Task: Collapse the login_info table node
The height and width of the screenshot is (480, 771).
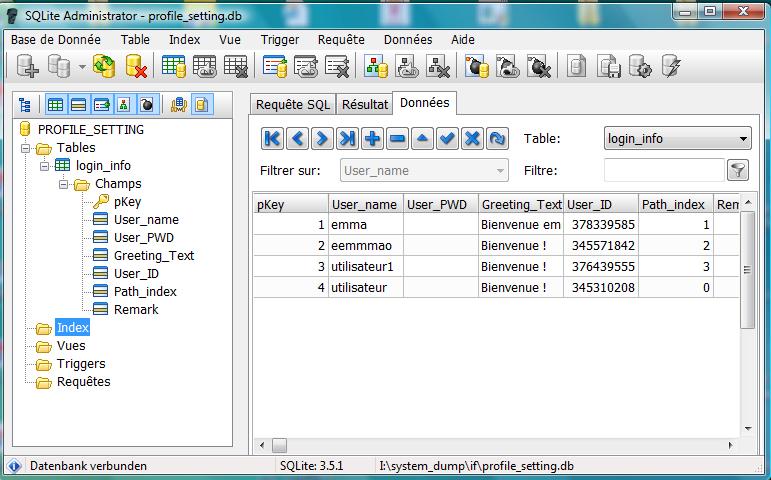Action: coord(45,166)
